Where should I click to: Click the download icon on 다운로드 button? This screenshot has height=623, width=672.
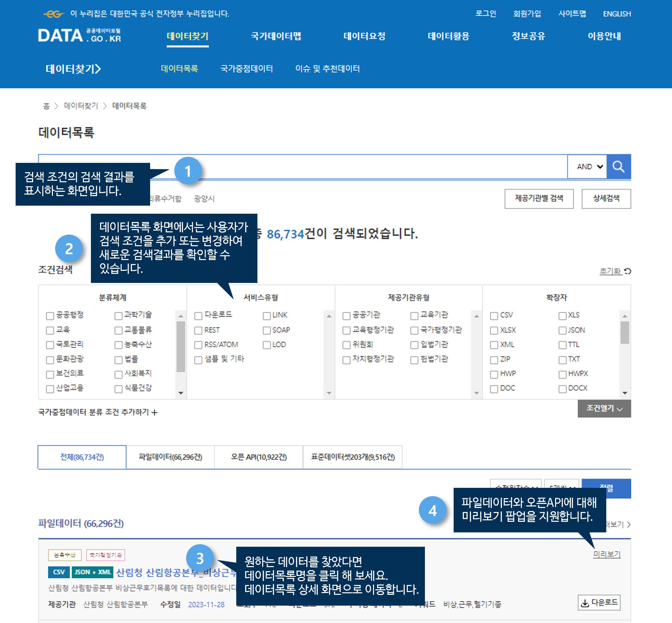(x=585, y=603)
